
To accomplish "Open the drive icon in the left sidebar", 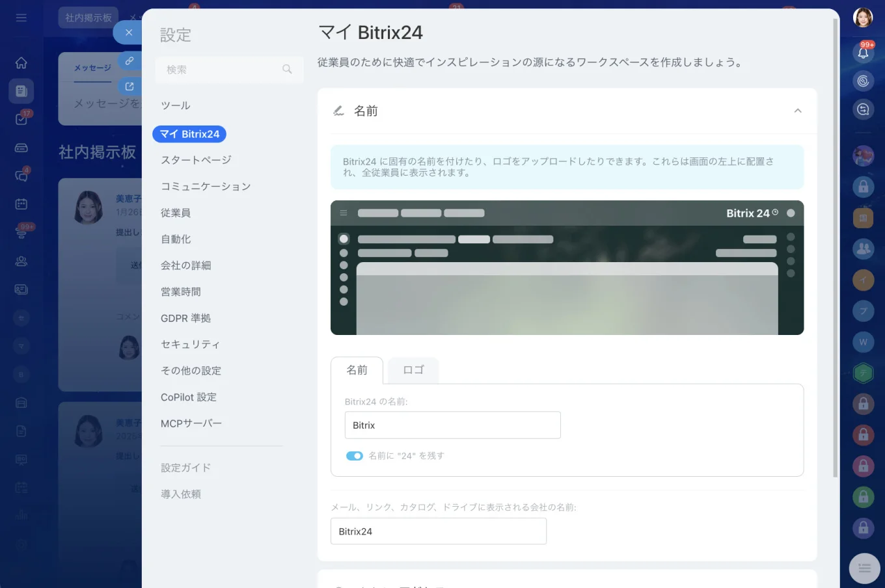I will click(21, 148).
